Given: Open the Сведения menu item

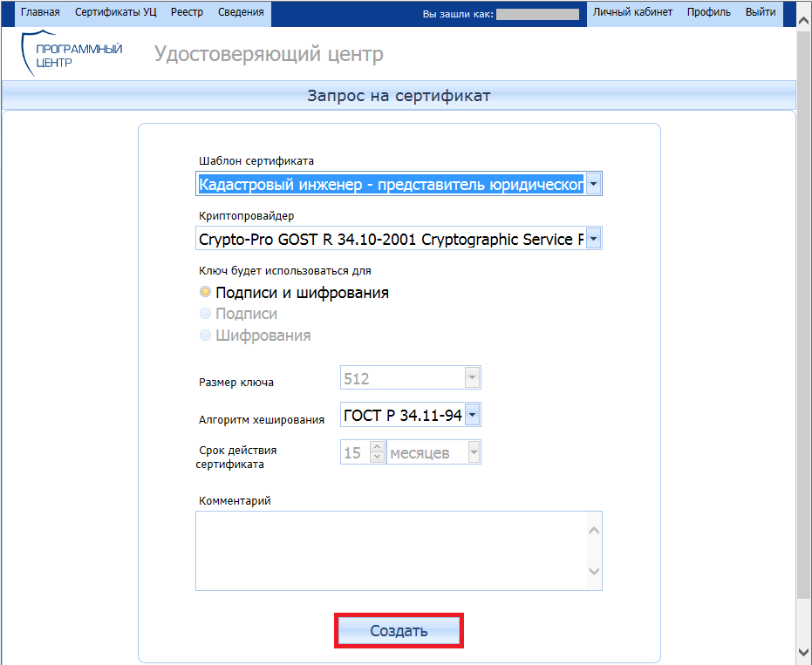Looking at the screenshot, I should click(x=242, y=13).
